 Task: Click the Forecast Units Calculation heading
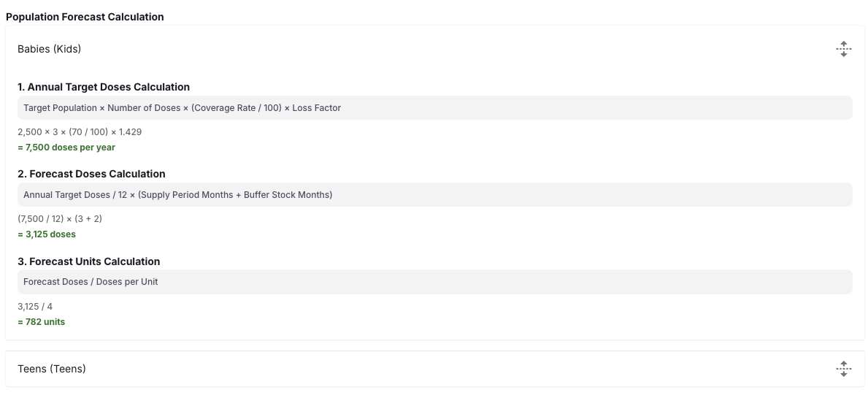[x=88, y=261]
